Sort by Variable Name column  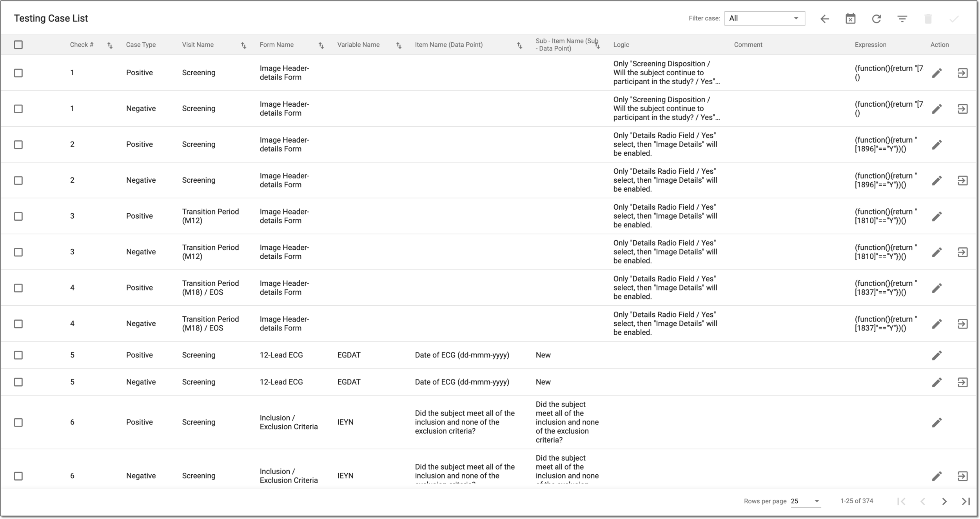pyautogui.click(x=399, y=45)
